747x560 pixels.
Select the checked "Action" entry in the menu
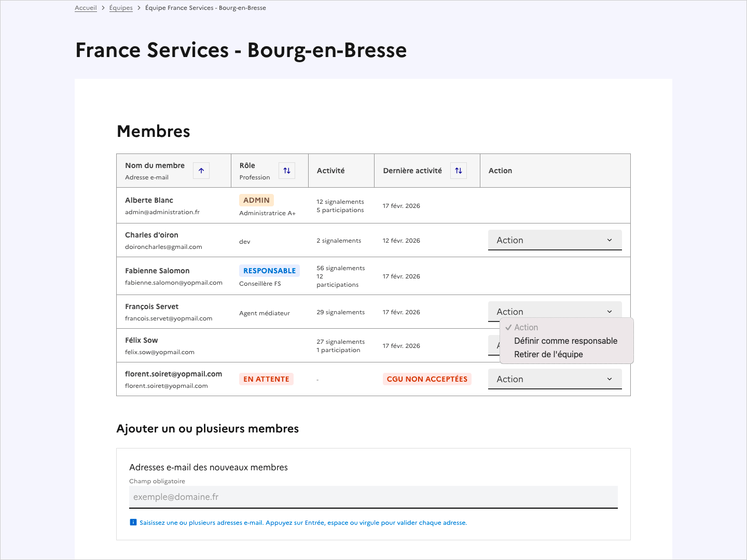click(x=525, y=327)
